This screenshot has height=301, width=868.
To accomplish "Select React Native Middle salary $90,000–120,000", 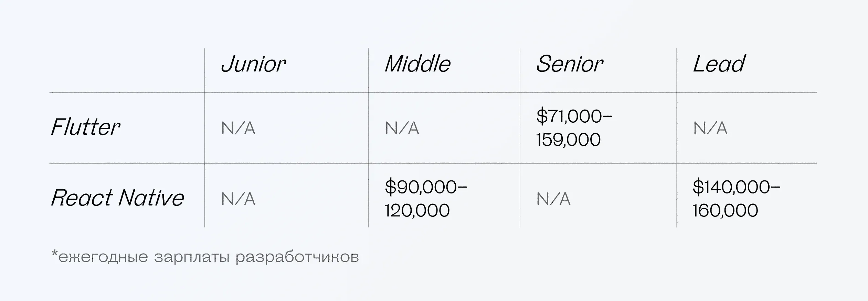I will click(426, 198).
